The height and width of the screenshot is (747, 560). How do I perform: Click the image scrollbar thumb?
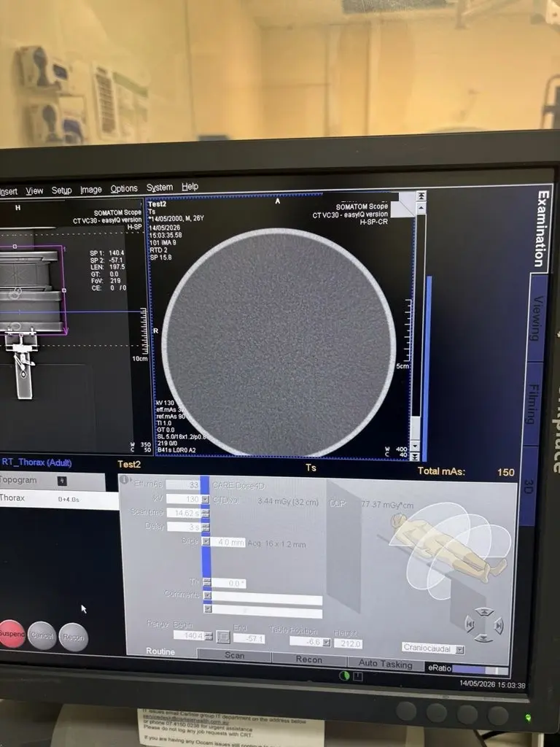pyautogui.click(x=415, y=427)
